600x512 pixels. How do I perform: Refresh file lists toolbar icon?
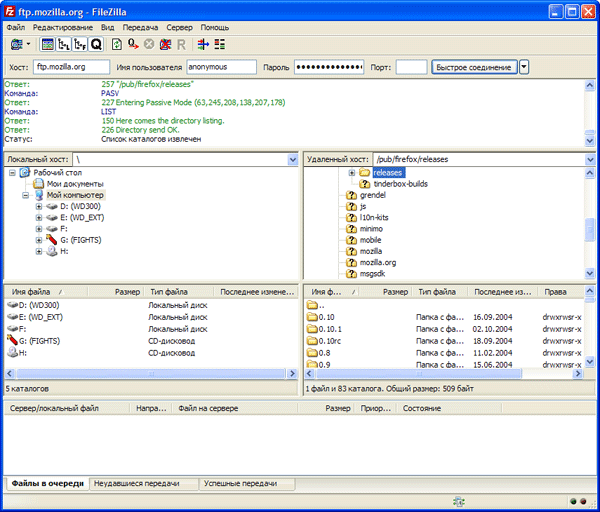pos(117,44)
